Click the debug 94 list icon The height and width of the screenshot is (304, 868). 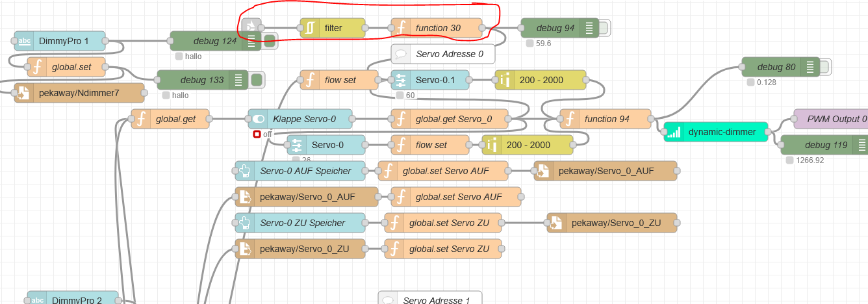pyautogui.click(x=589, y=28)
